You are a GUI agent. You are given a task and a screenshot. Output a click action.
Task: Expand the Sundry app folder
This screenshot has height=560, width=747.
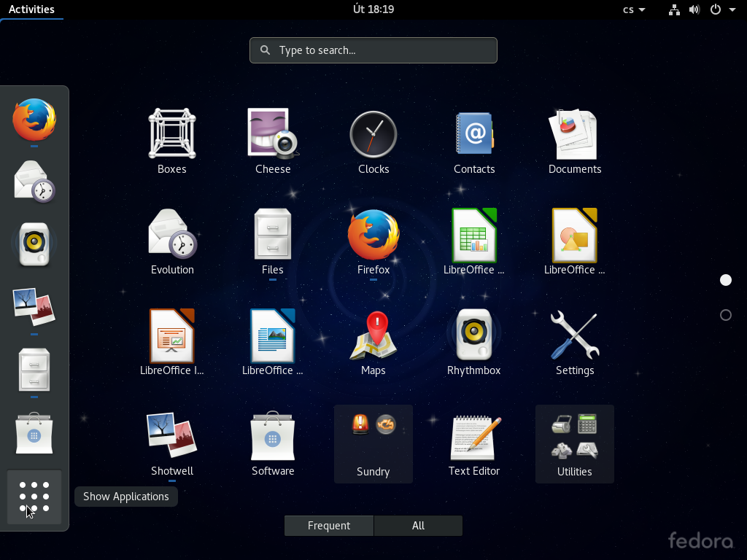point(373,444)
